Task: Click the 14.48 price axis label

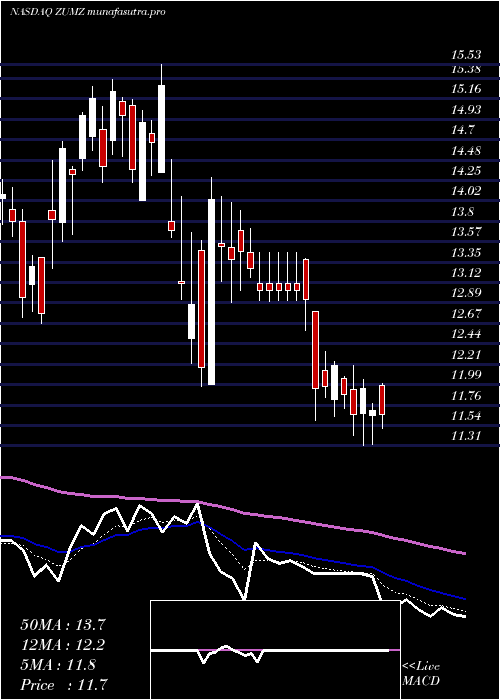Action: [466, 150]
